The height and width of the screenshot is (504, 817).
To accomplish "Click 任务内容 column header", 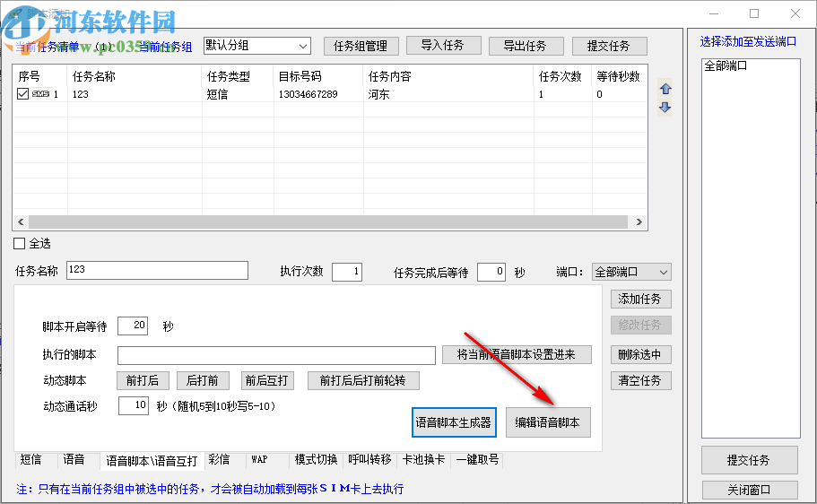I will pos(448,76).
